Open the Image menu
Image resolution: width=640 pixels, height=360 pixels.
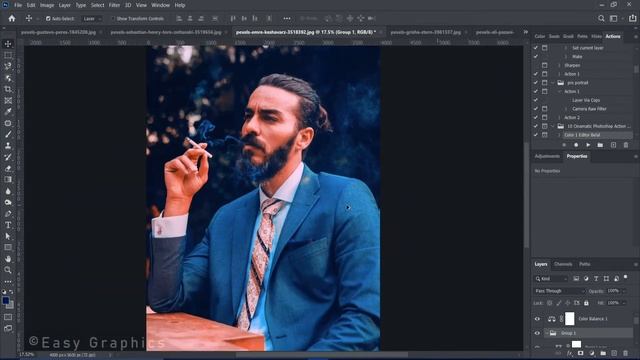click(47, 5)
